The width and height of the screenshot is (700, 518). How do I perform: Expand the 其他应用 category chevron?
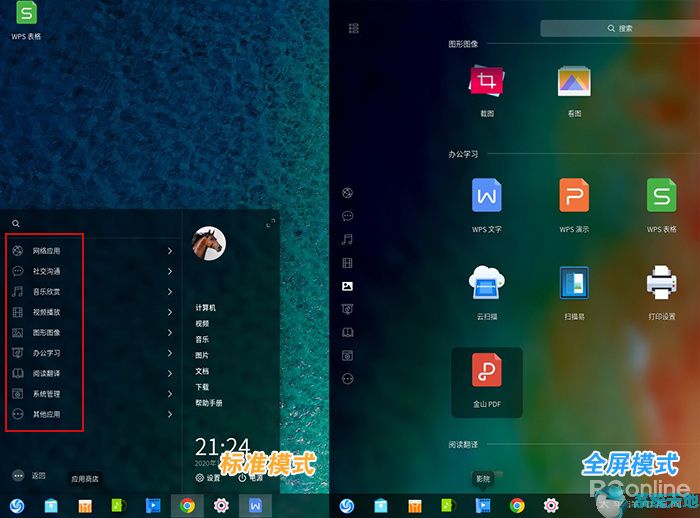pyautogui.click(x=170, y=414)
